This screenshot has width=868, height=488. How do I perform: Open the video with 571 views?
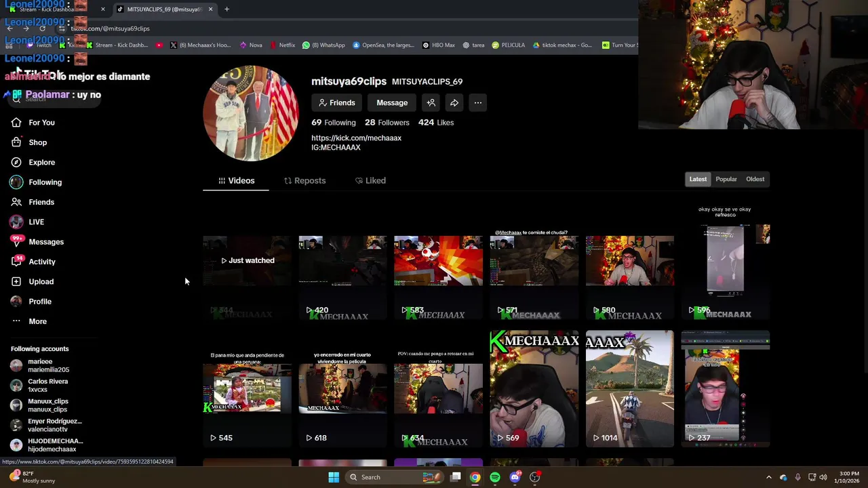click(534, 261)
